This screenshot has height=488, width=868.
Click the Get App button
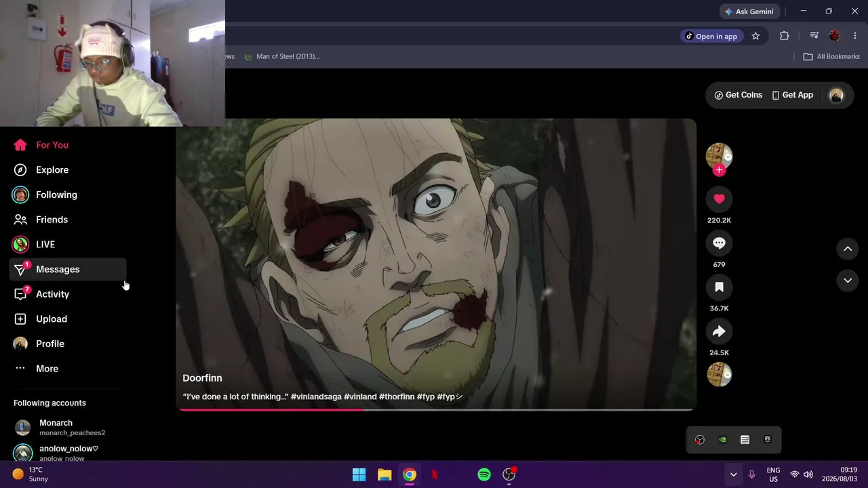792,96
